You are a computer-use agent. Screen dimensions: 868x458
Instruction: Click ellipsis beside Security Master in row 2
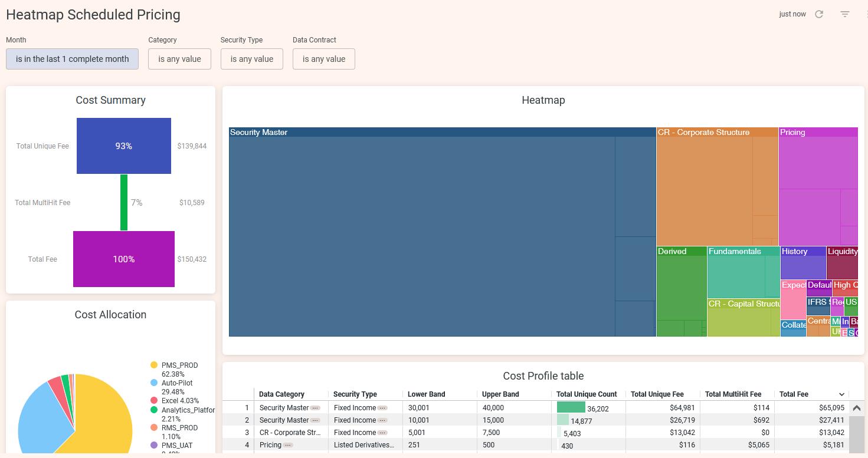pos(315,420)
